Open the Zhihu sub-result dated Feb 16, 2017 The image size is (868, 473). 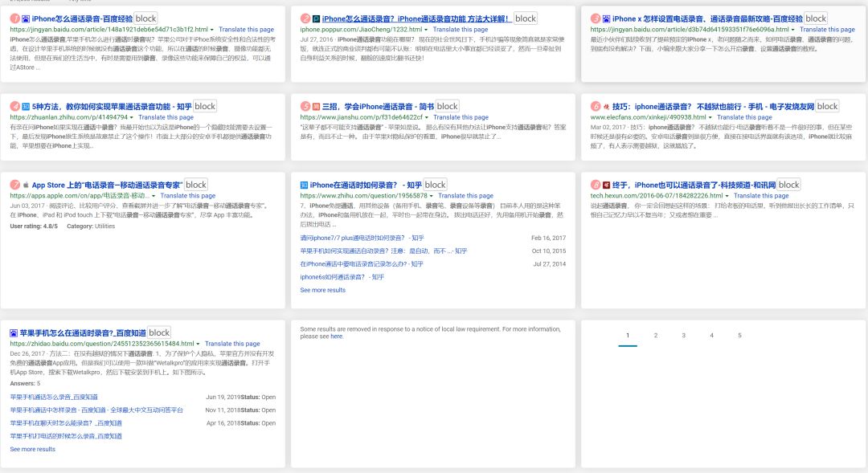pyautogui.click(x=362, y=238)
